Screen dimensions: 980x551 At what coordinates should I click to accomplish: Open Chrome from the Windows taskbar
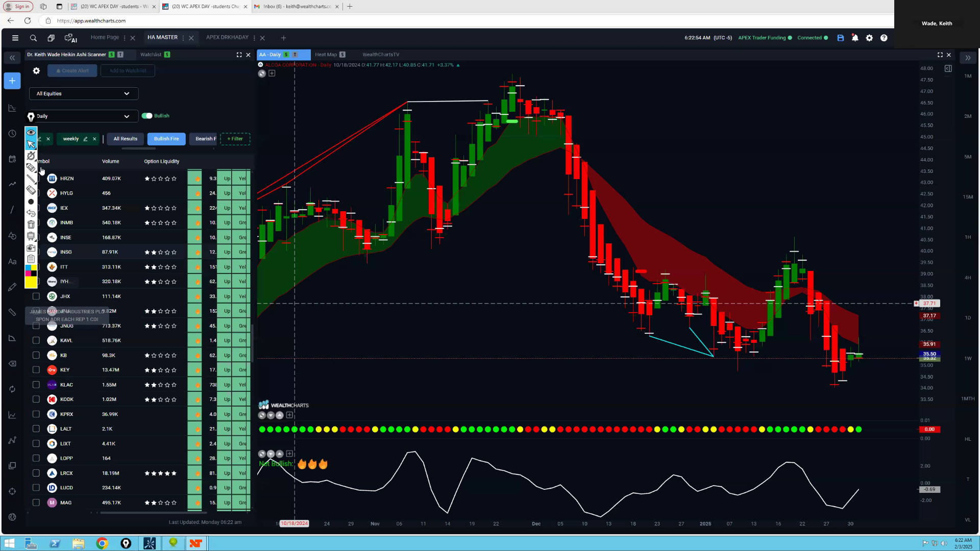pos(102,543)
